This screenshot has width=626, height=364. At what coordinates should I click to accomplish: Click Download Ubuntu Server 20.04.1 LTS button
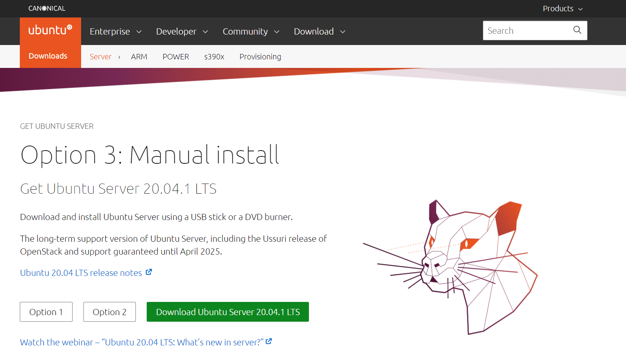(228, 312)
